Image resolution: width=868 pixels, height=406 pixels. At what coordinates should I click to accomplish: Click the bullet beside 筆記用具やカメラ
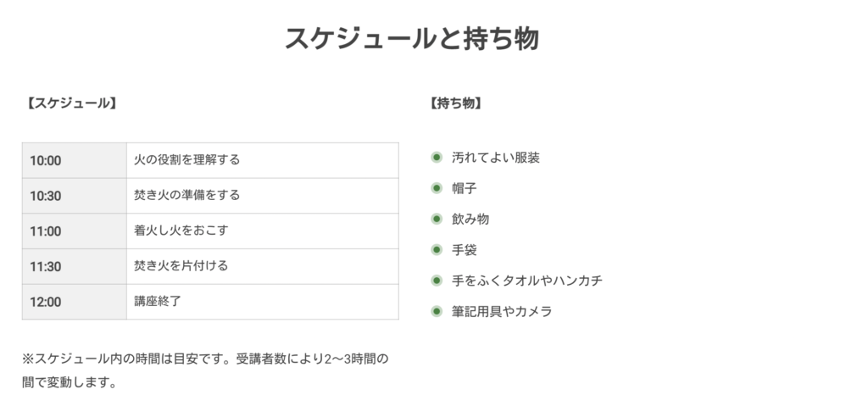437,311
